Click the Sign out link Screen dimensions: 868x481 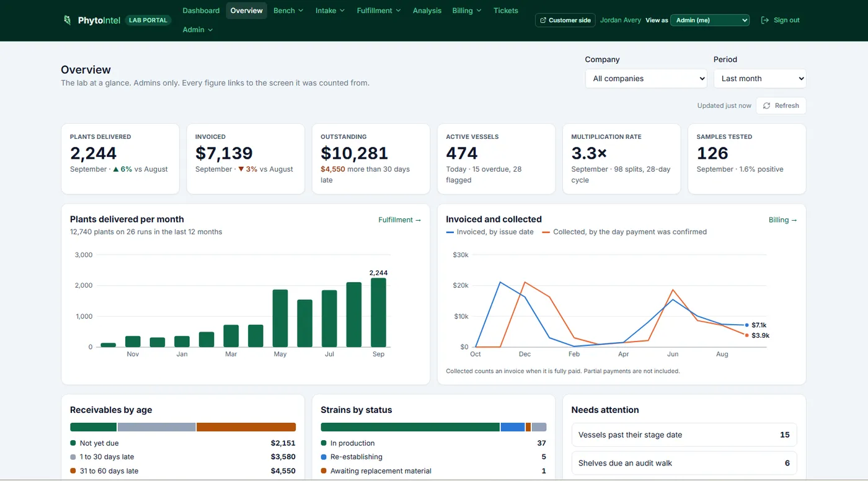tap(781, 20)
